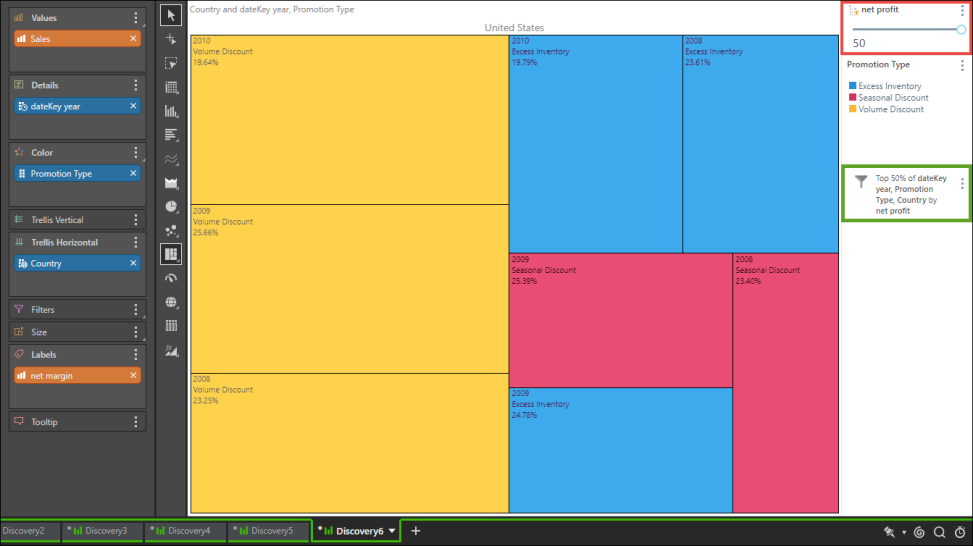Switch to pie chart visualization
Viewport: 973px width, 546px height.
171,207
